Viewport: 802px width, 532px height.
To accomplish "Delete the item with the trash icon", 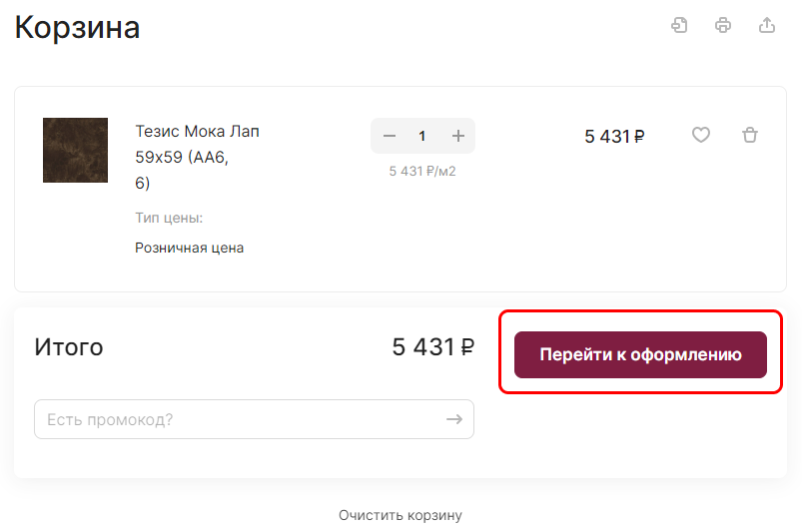I will tap(750, 135).
